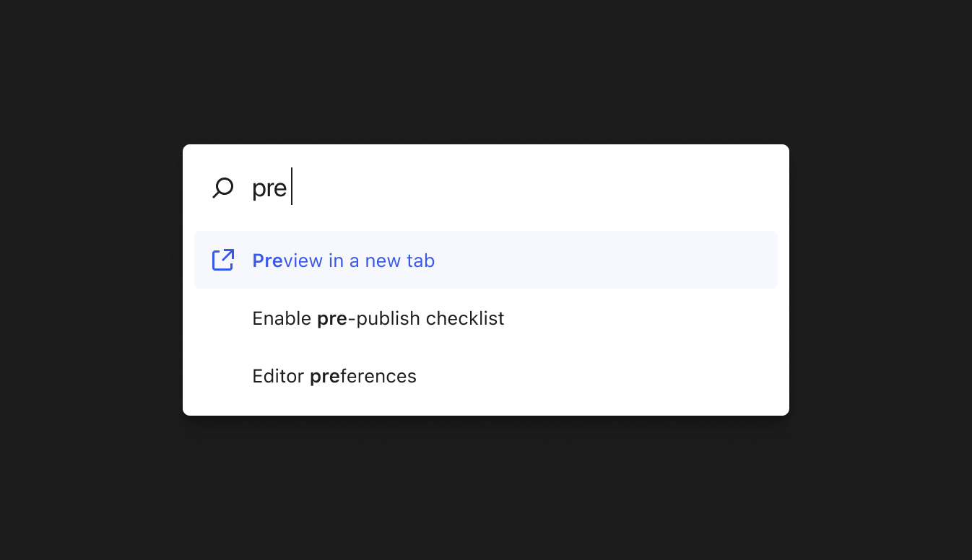Click the search loupe in the command palette
Screen dimensions: 972x560
223,187
